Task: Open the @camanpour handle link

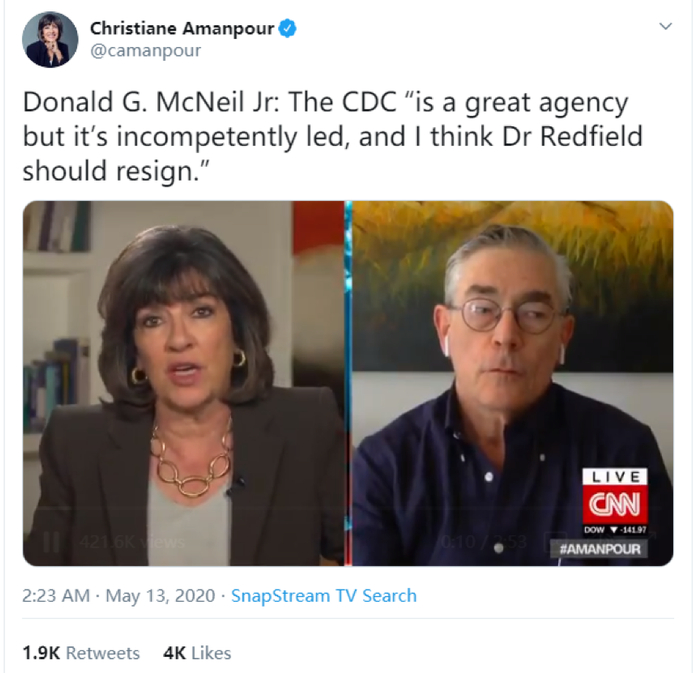Action: (x=146, y=51)
